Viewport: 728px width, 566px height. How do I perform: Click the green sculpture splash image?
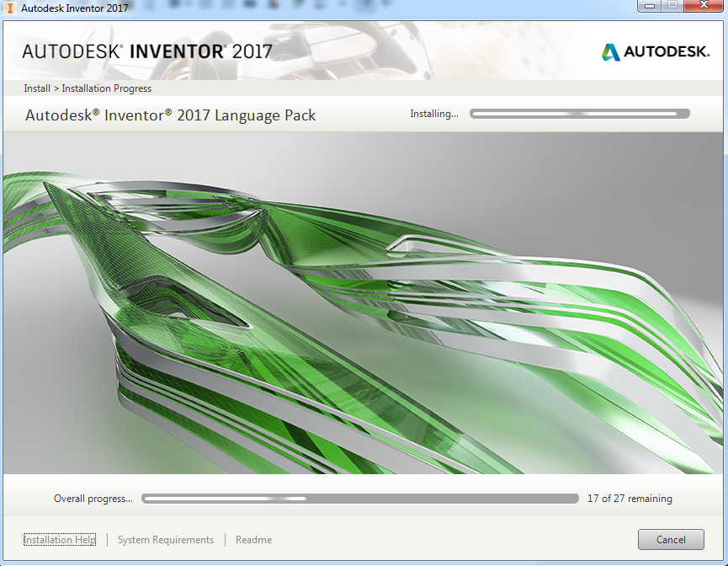[x=364, y=303]
